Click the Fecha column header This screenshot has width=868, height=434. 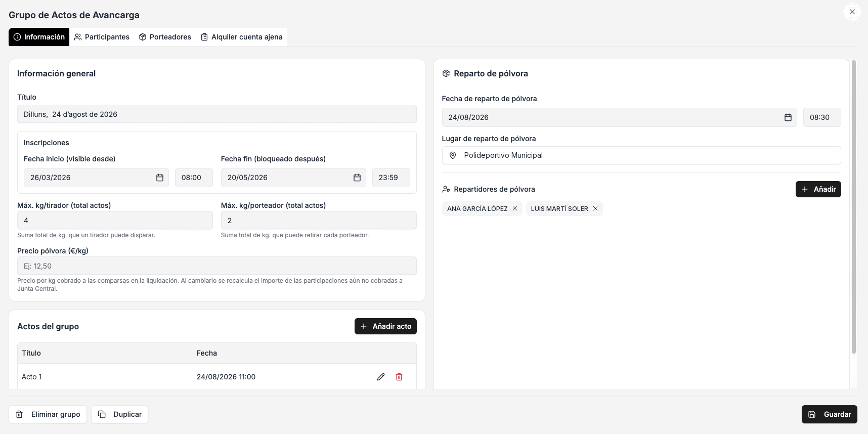tap(207, 353)
